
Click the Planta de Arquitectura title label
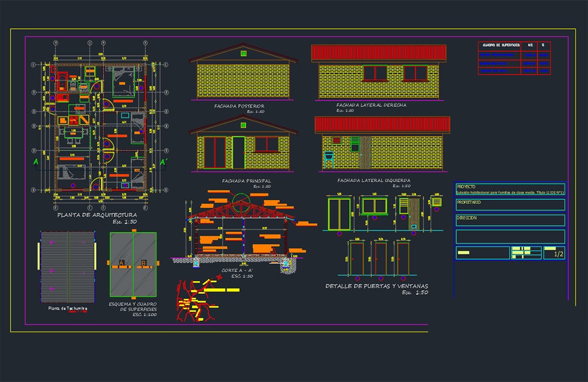(x=97, y=215)
